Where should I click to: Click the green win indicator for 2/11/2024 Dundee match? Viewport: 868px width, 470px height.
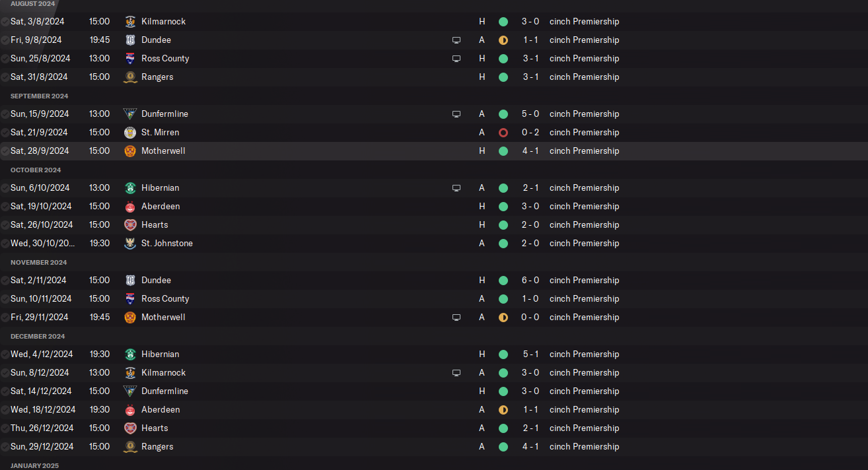[503, 281]
